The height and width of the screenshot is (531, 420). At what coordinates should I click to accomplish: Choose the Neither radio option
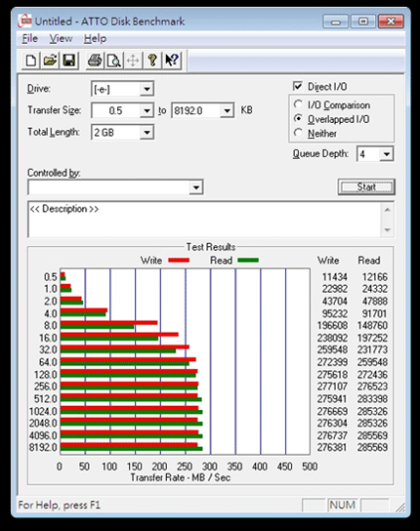pyautogui.click(x=298, y=133)
